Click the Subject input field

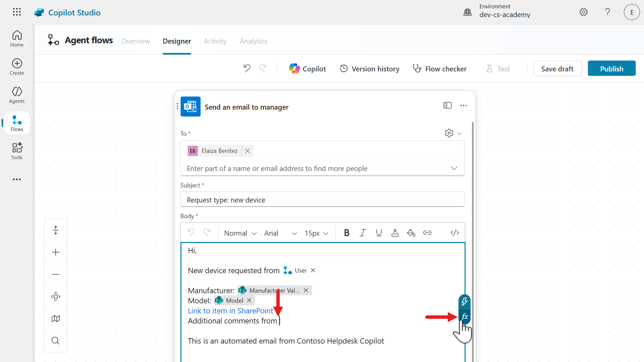point(322,200)
